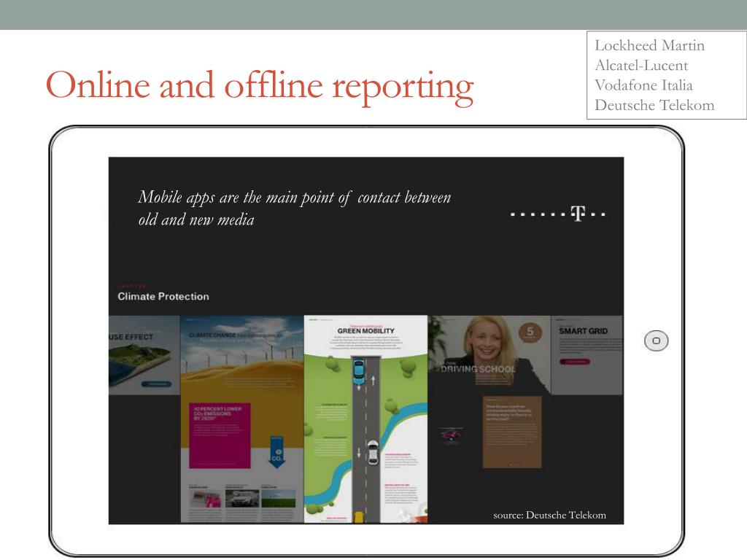Click the blue button on Greenhouse Effect card
The image size is (747, 560).
156,384
